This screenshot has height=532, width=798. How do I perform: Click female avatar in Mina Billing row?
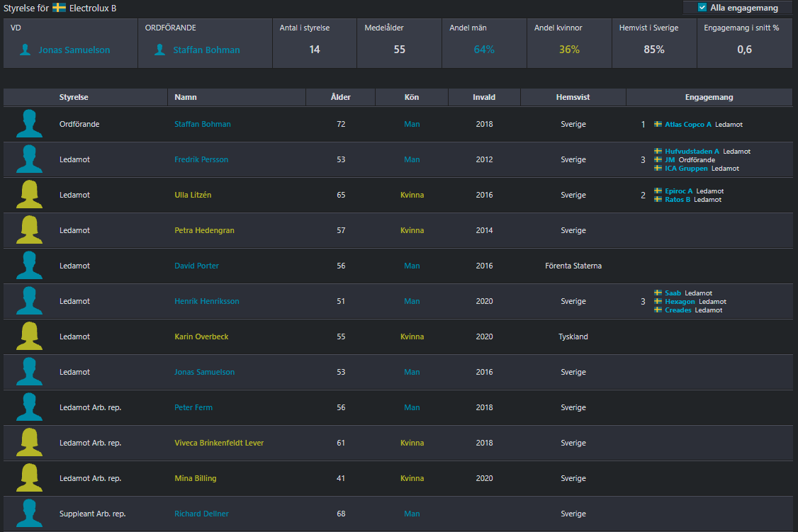29,478
